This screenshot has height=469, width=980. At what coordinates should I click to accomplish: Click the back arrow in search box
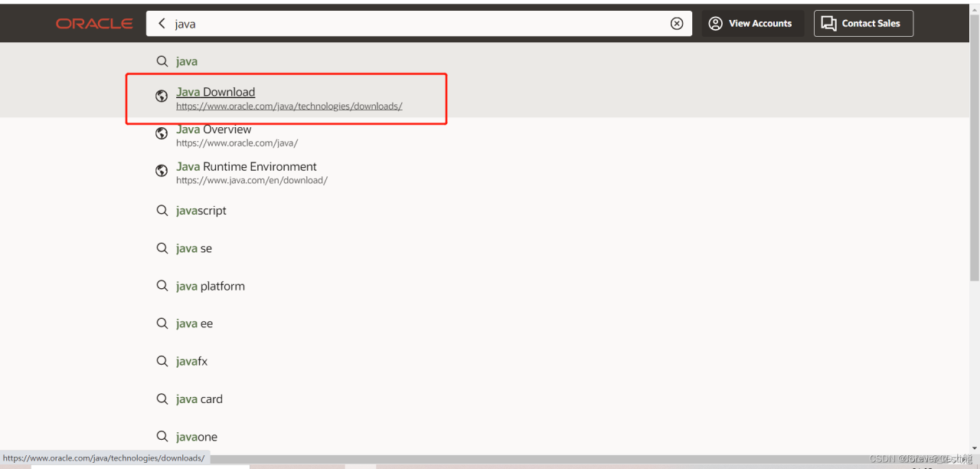[x=162, y=24]
